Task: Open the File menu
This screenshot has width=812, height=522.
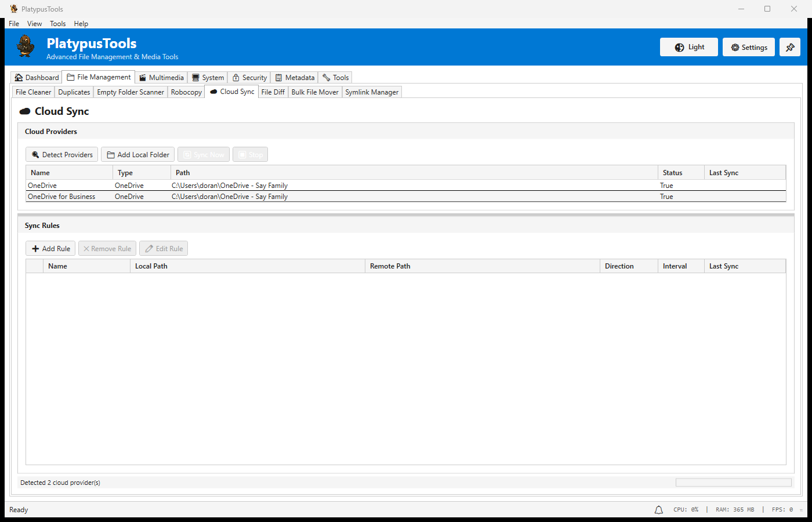Action: [x=14, y=24]
